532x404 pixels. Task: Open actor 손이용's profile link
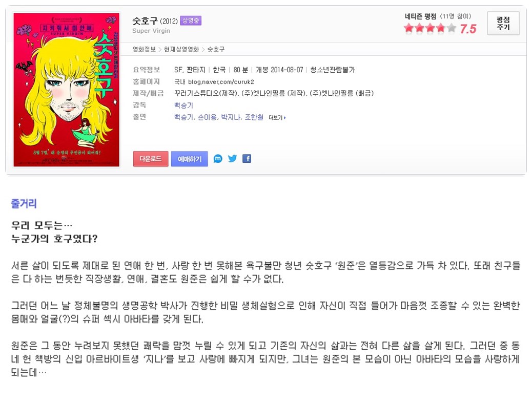pos(207,117)
